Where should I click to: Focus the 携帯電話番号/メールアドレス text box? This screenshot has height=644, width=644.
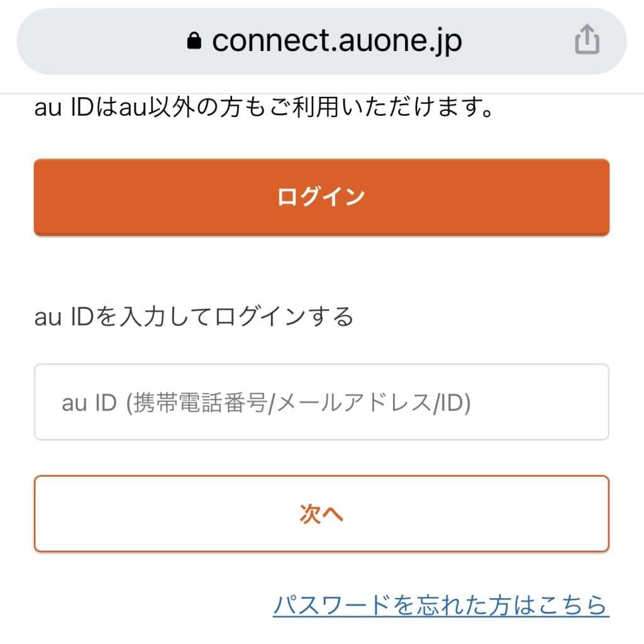[x=322, y=401]
